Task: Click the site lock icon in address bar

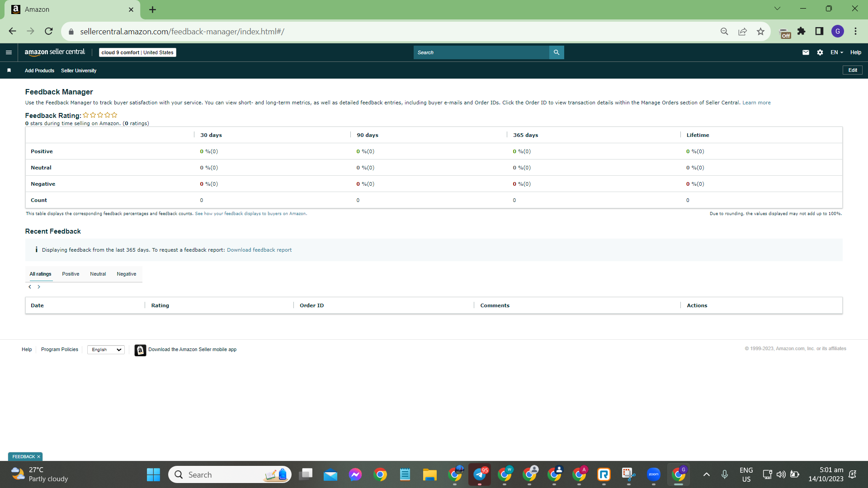Action: (x=71, y=32)
